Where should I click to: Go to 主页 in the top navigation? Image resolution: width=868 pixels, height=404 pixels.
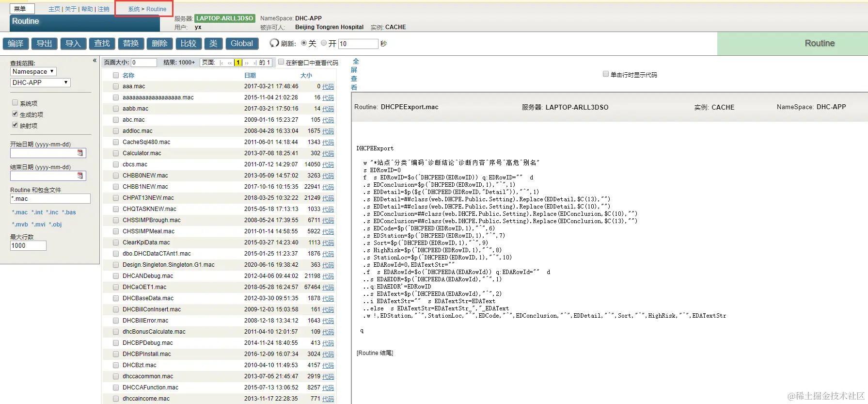tap(54, 9)
